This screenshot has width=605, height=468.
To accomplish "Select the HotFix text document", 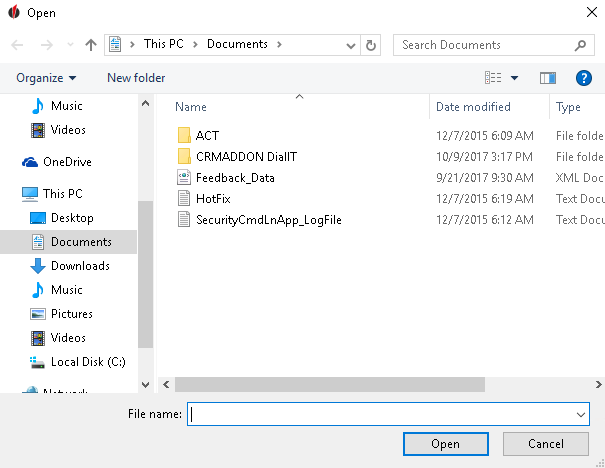I will click(213, 198).
